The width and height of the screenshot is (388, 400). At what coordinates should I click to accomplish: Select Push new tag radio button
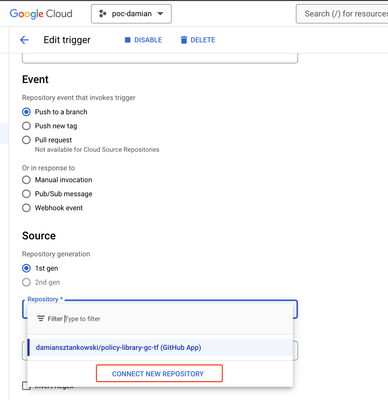point(26,126)
